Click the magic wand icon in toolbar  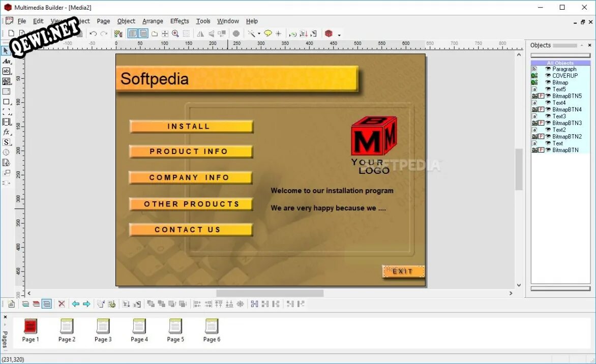pyautogui.click(x=251, y=34)
